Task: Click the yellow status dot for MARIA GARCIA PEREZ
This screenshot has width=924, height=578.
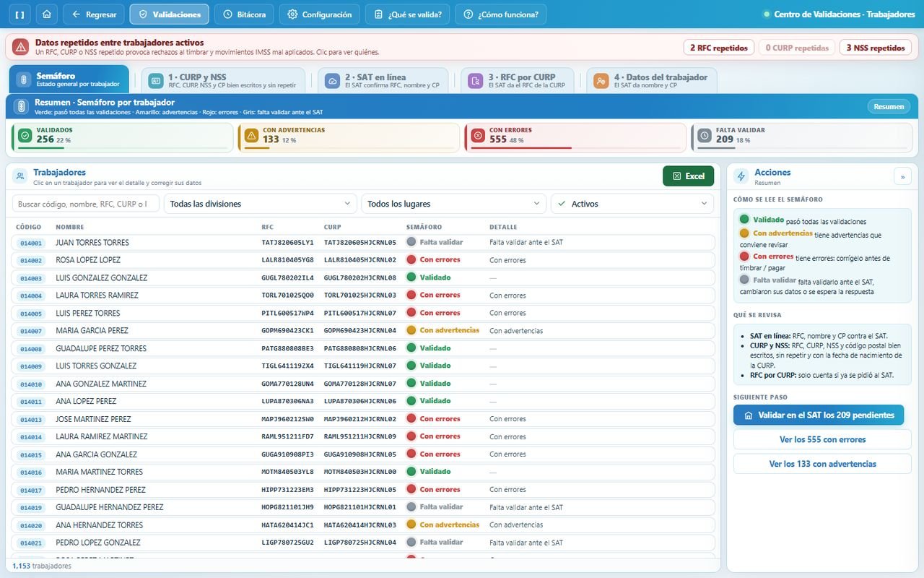Action: click(x=411, y=330)
